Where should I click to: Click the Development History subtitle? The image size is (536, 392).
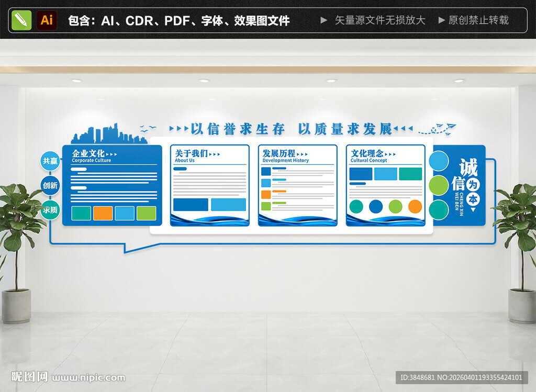click(x=285, y=160)
